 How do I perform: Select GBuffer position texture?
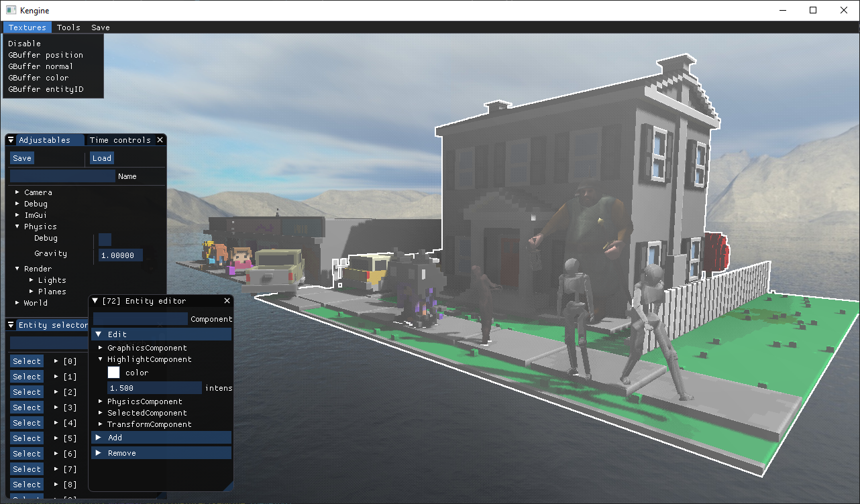pos(46,55)
